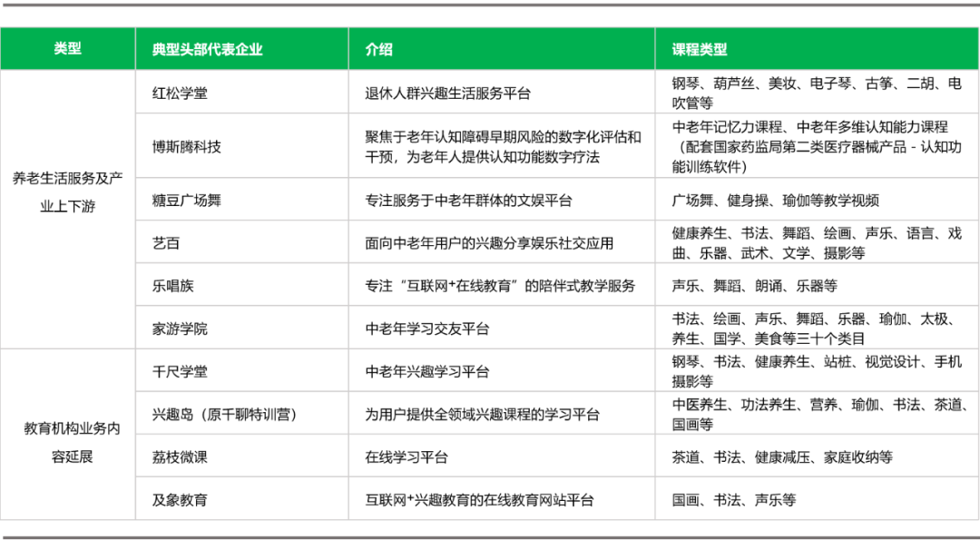The image size is (980, 540).
Task: Select the 乐唱族 company cell
Action: 173,286
